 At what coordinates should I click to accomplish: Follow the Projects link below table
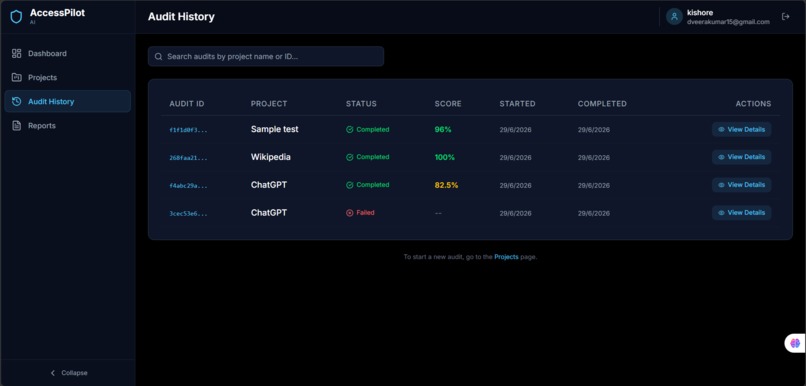506,256
